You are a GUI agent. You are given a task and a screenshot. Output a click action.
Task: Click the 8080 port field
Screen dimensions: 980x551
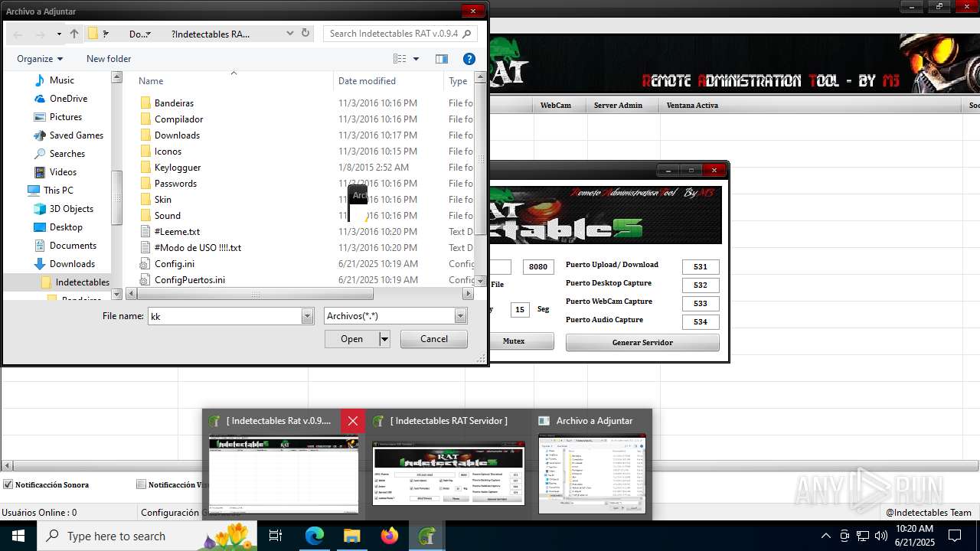coord(538,266)
